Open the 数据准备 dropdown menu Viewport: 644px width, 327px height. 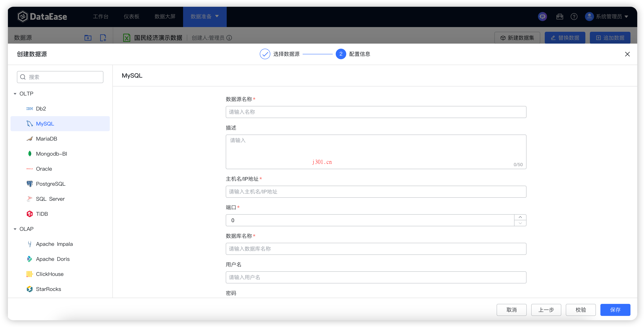click(x=205, y=17)
